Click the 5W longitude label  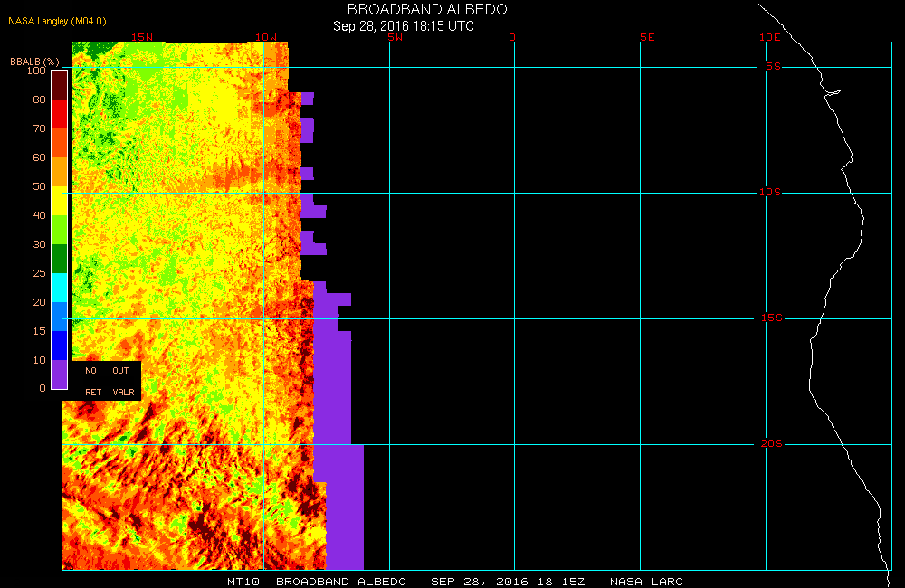(395, 37)
